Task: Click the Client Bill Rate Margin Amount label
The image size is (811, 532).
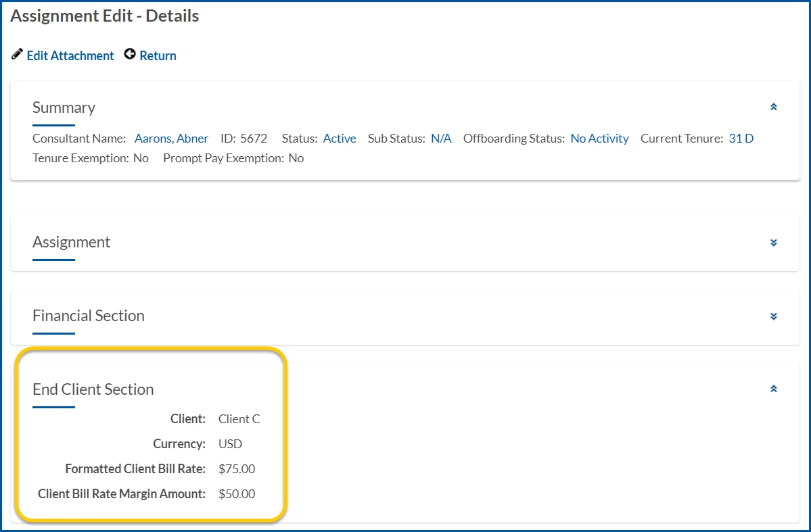Action: pos(122,493)
